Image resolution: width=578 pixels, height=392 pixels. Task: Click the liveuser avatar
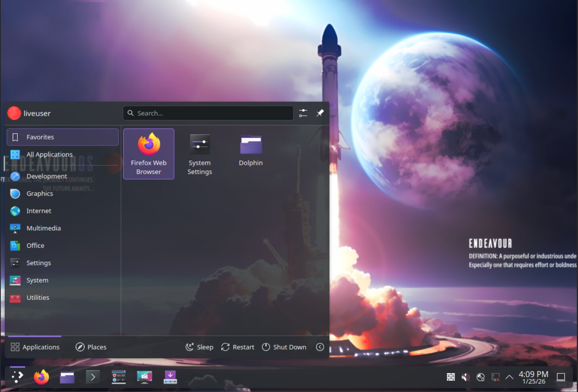[14, 113]
